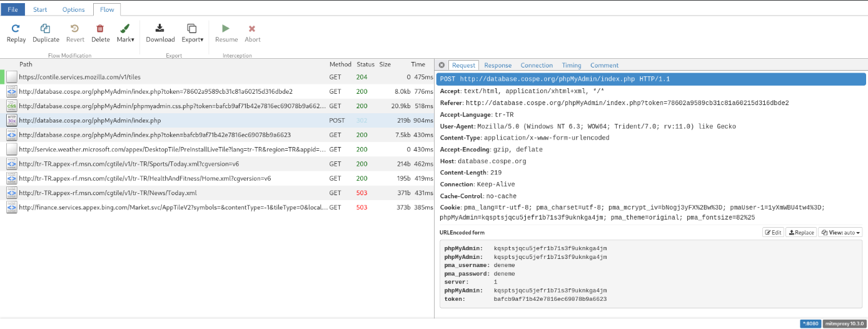Click the Revert icon in toolbar
Viewport: 868px width, 329px height.
pos(75,28)
